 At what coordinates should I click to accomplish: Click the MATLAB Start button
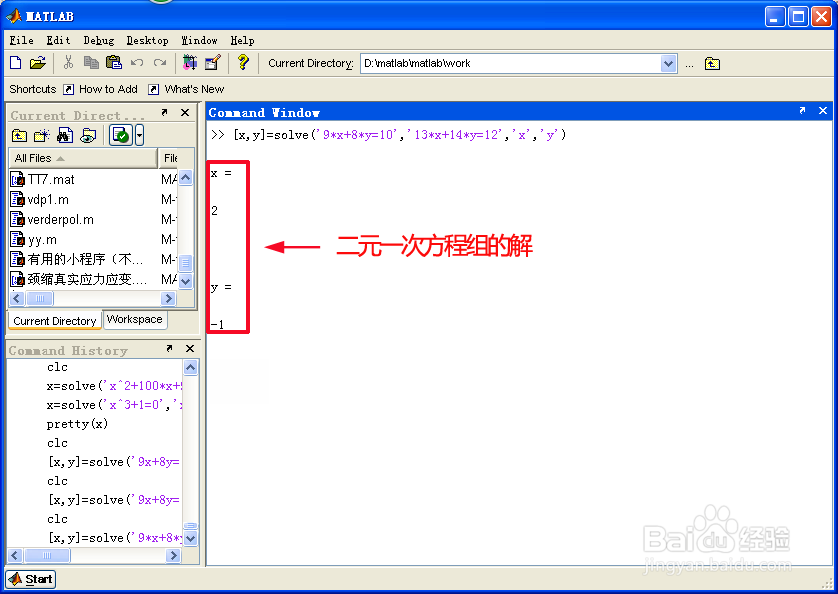[x=31, y=580]
